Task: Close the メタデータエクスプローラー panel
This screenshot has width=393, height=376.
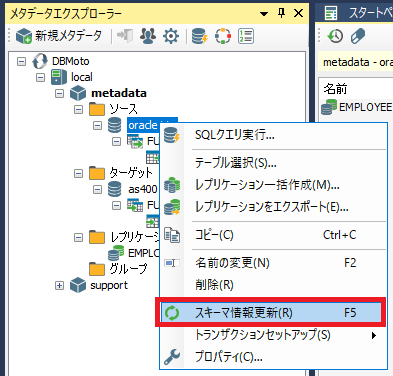Action: pos(298,13)
